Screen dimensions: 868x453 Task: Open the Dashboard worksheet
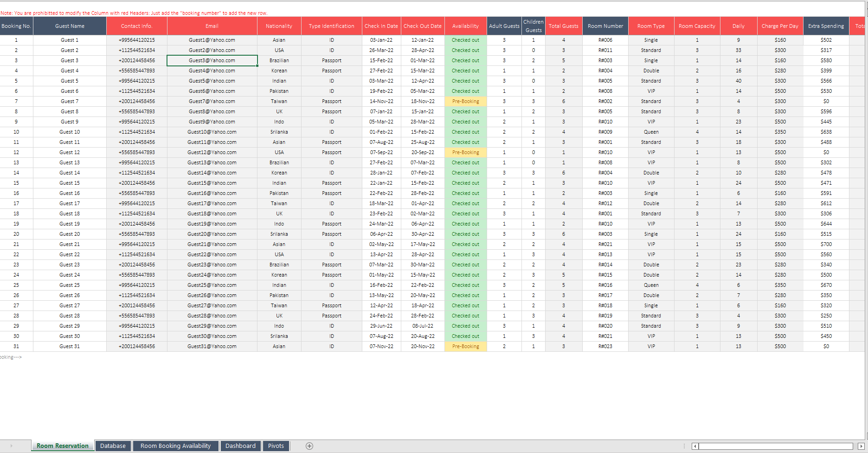point(240,446)
